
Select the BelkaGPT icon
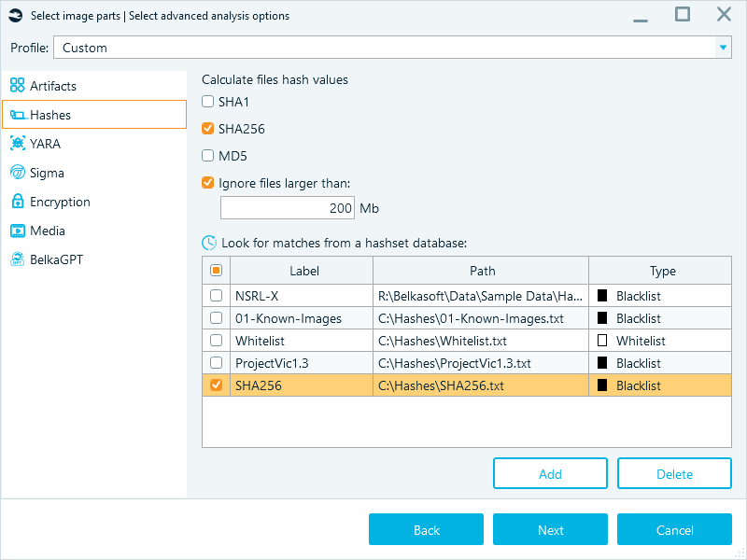click(17, 259)
